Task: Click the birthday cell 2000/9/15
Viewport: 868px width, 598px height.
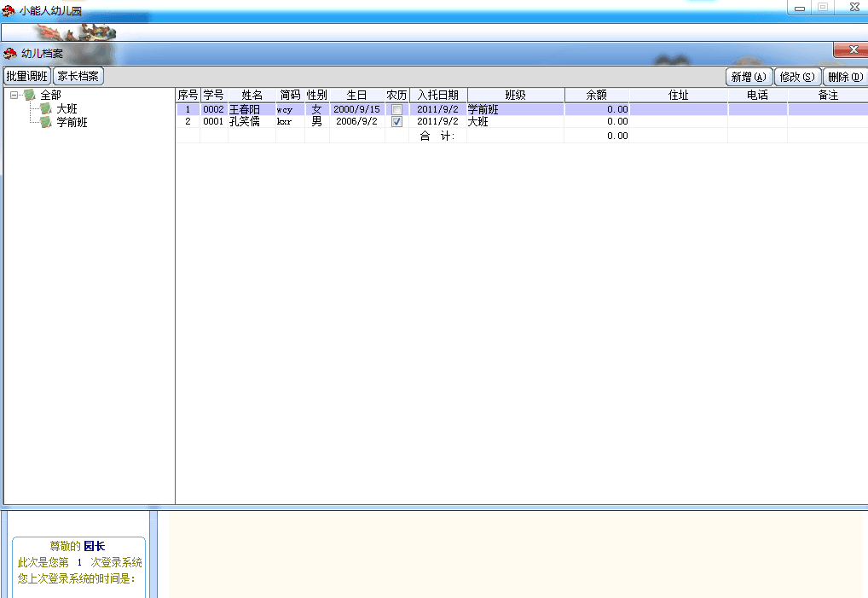Action: coord(357,110)
